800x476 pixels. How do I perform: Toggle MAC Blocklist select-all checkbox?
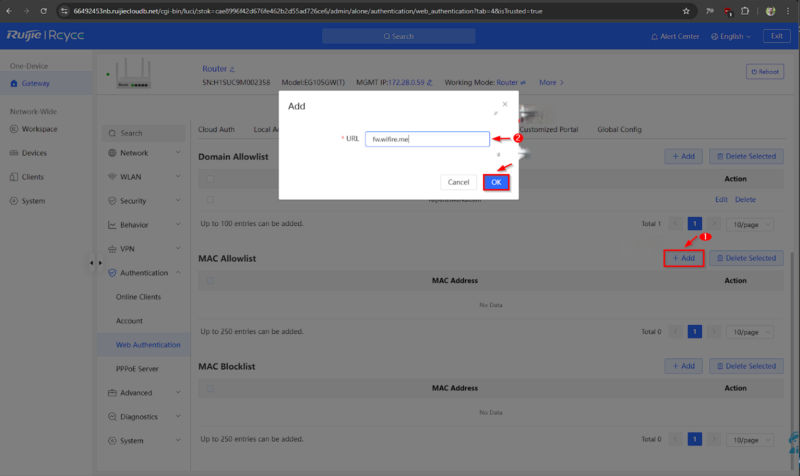(210, 388)
